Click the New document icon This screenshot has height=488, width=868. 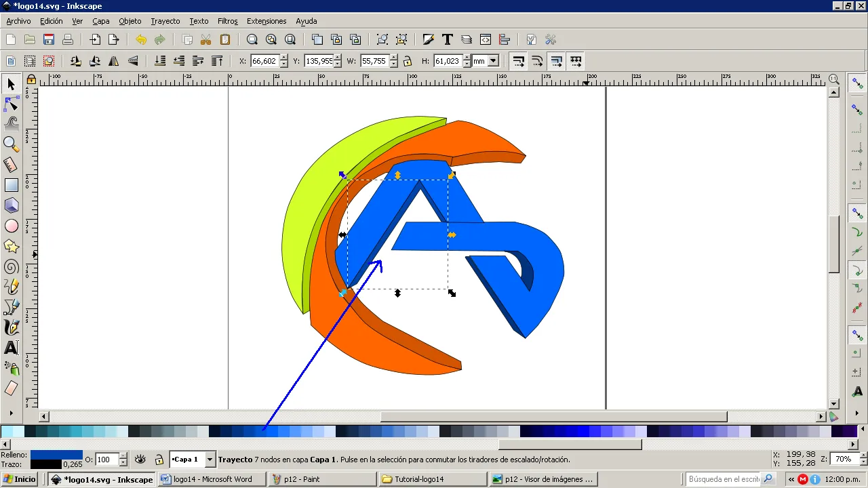click(11, 40)
